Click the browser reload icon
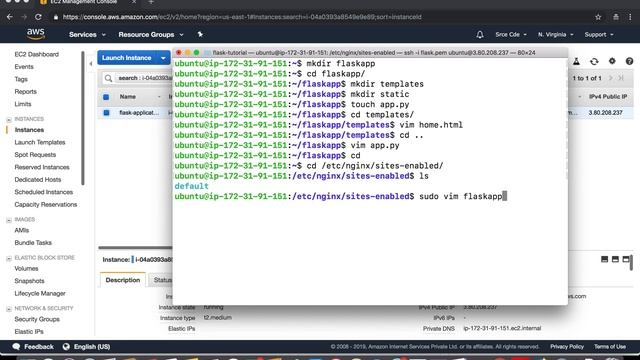Viewport: 640px width, 360px height. point(38,17)
